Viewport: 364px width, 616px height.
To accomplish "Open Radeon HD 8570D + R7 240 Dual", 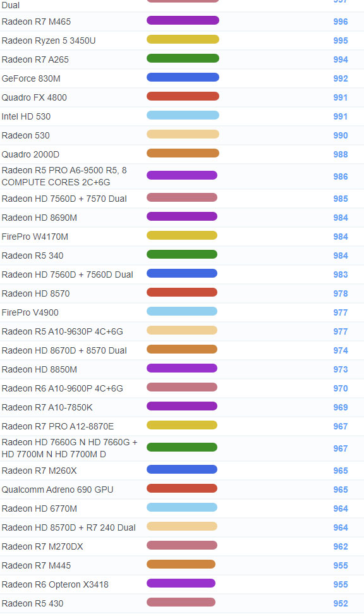I will [68, 527].
